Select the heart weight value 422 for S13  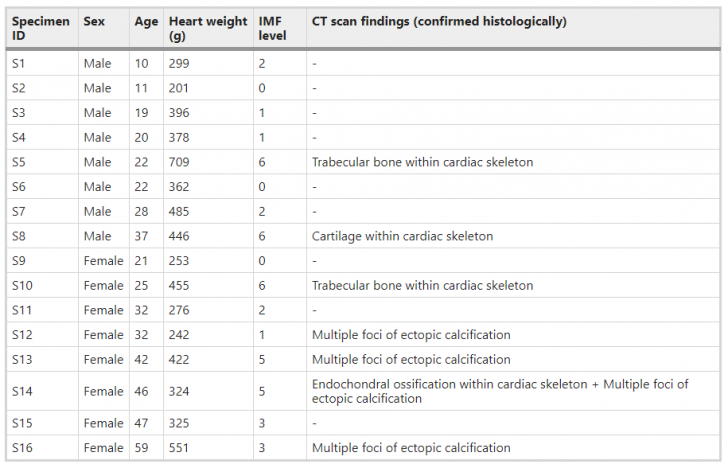pyautogui.click(x=180, y=360)
